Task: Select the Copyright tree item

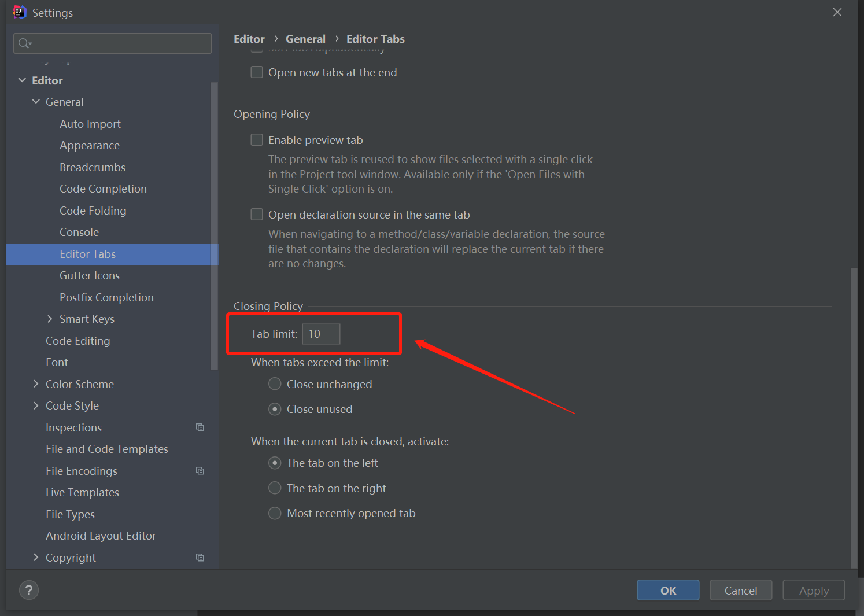Action: 71,558
